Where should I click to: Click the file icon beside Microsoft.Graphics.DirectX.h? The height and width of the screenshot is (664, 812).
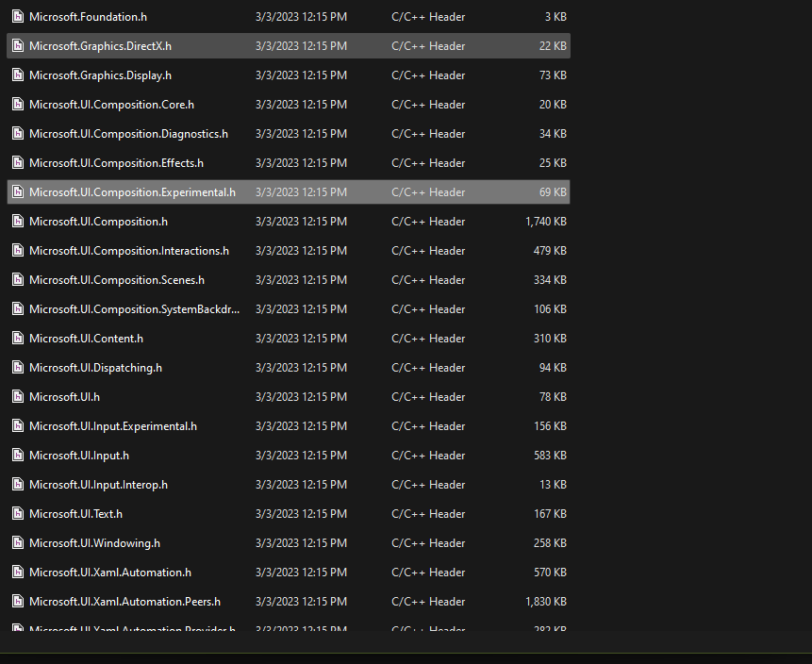click(x=18, y=45)
